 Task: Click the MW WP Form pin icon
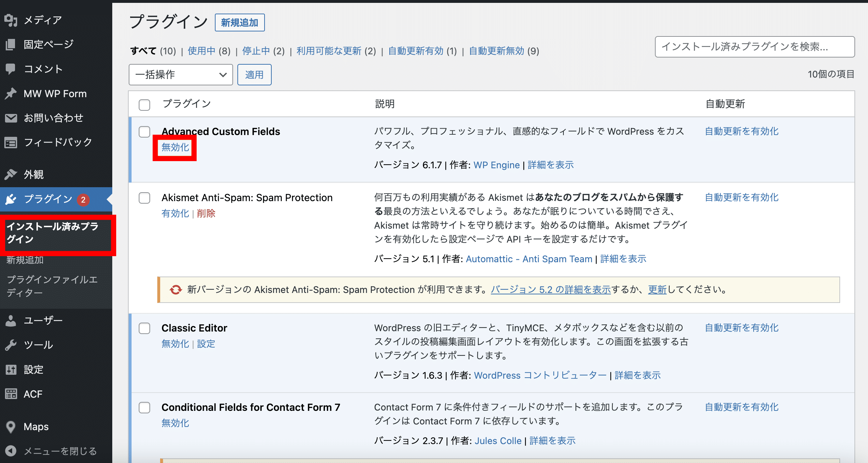coord(11,94)
